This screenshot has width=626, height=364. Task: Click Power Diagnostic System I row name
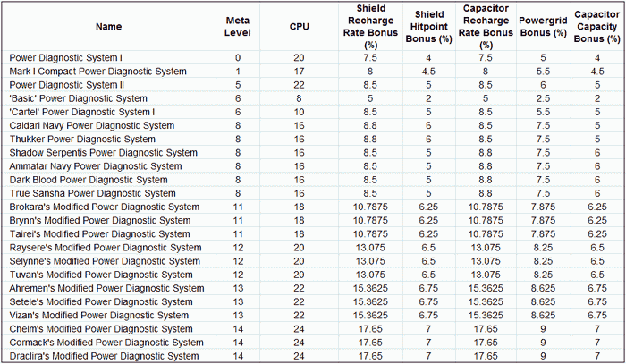click(x=66, y=58)
